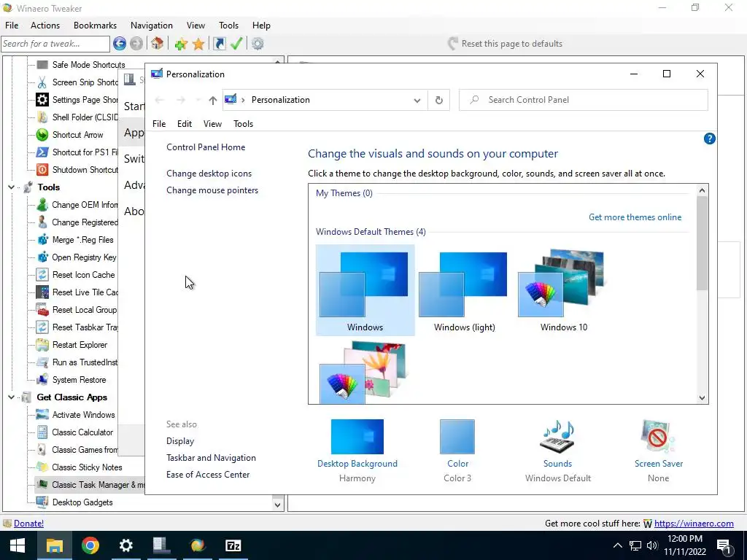Select the Flowers theme thumbnail
Screen dimensions: 747x560
click(365, 373)
